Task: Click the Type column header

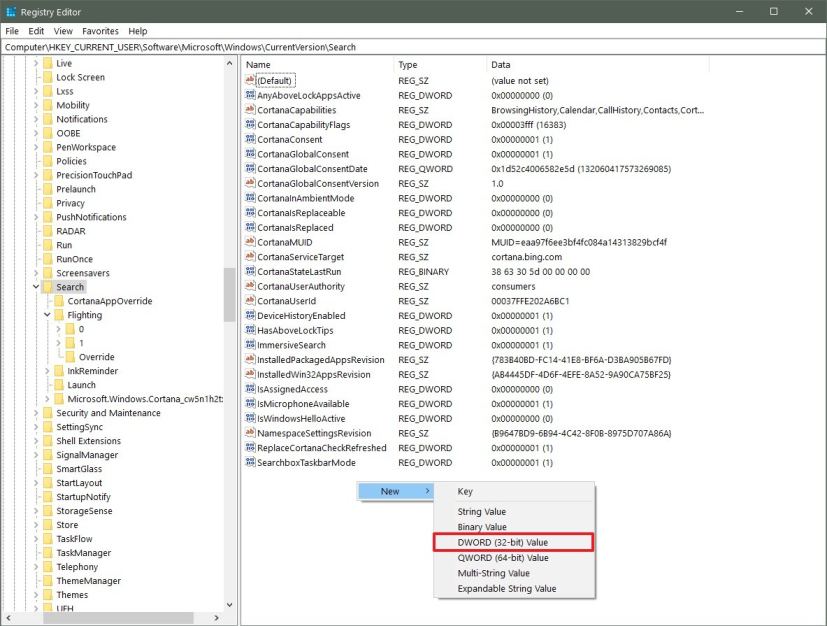Action: tap(440, 64)
